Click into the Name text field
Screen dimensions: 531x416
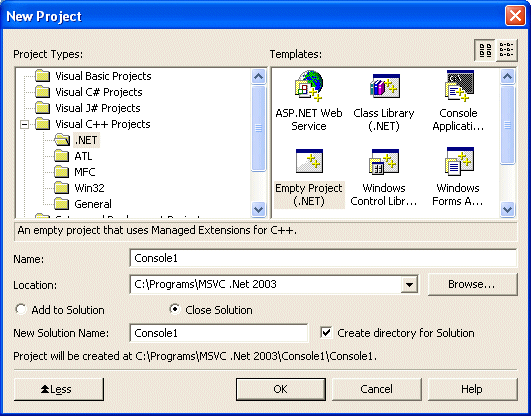tap(323, 258)
